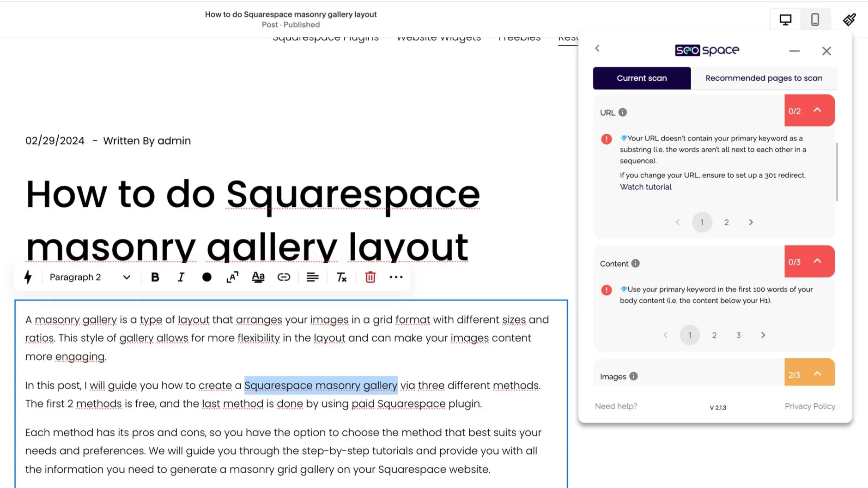This screenshot has width=868, height=488.
Task: Show Images section info tooltip
Action: tap(633, 376)
